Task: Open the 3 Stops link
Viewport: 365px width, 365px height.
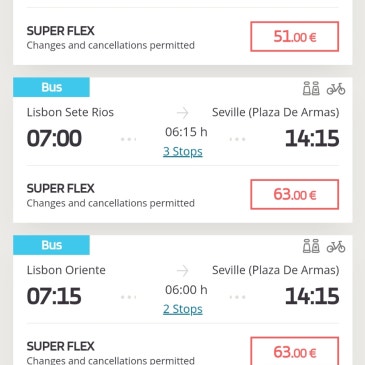Action: click(x=183, y=152)
